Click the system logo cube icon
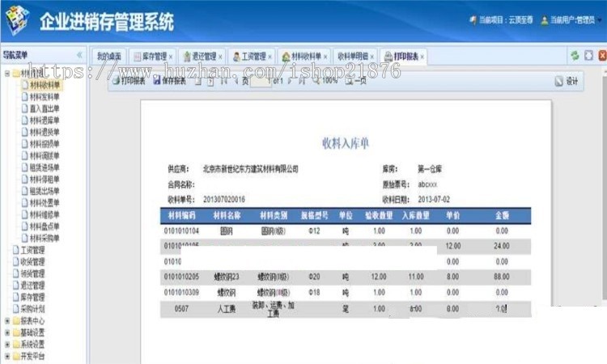This screenshot has height=364, width=607. click(x=18, y=20)
